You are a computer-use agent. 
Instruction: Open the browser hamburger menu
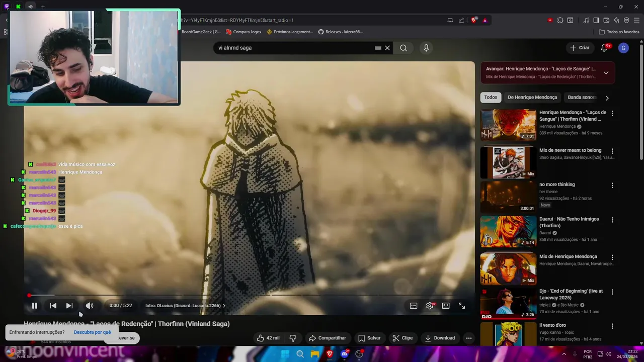(637, 20)
